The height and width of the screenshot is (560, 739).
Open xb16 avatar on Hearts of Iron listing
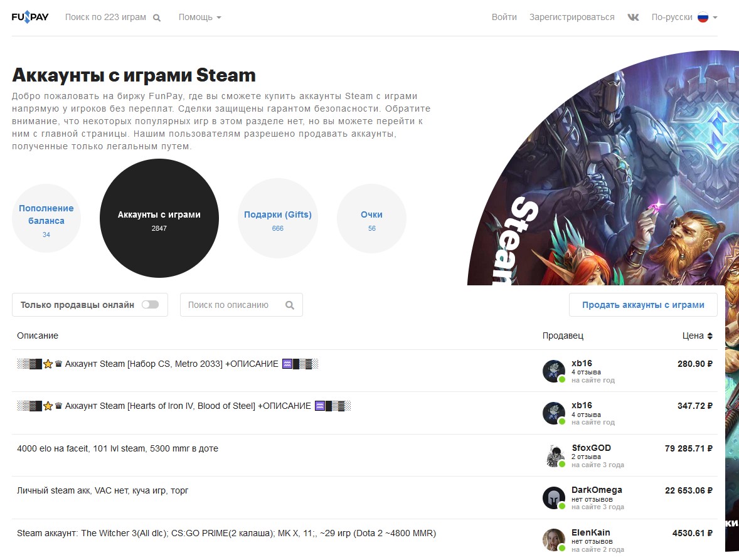click(554, 413)
